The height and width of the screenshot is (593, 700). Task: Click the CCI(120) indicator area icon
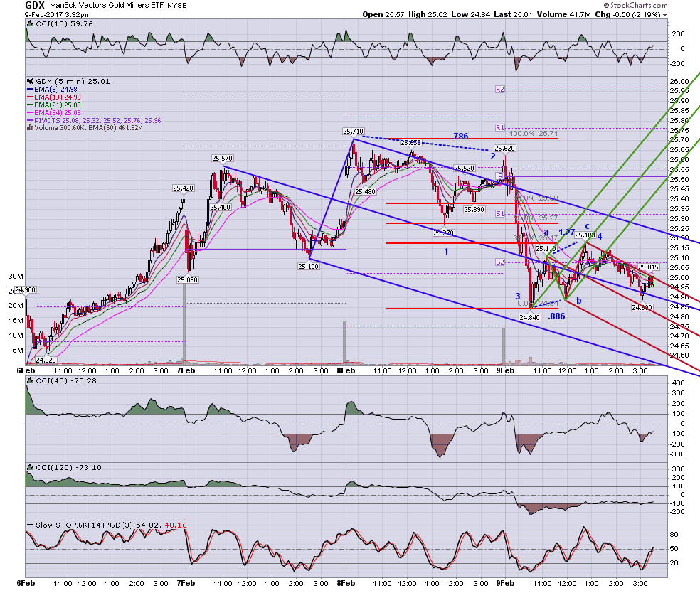tap(31, 467)
